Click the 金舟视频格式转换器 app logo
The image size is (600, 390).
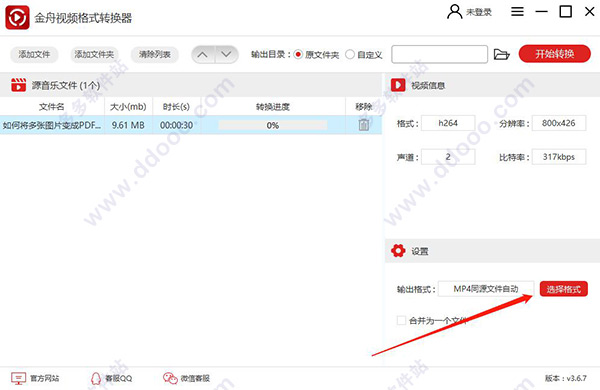[17, 17]
